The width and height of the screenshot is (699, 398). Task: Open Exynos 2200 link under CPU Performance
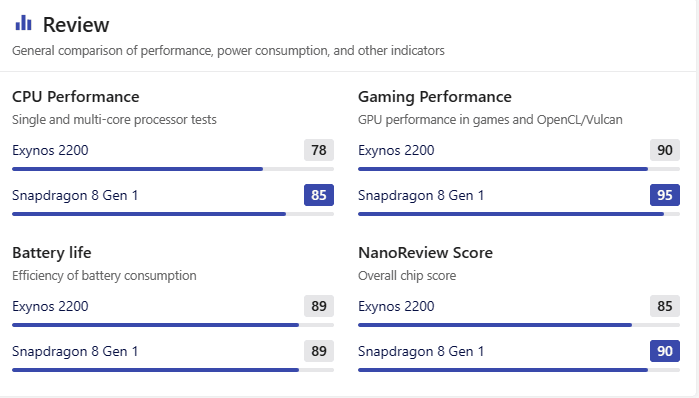[x=50, y=150]
